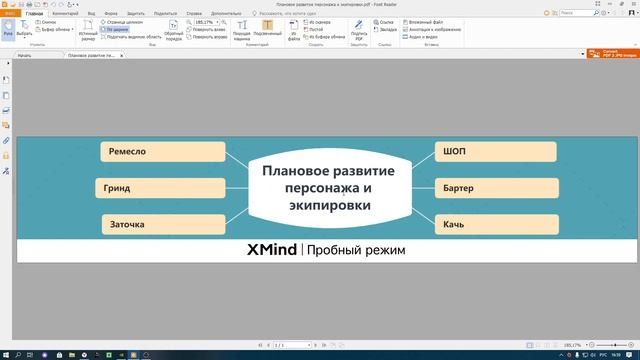The width and height of the screenshot is (640, 360).
Task: Open search settings gear dropdown
Action: click(x=605, y=13)
